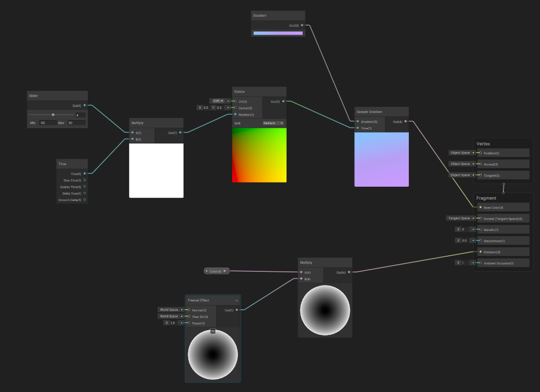Open the World Space dropdown for View Dir(3)
The width and height of the screenshot is (540, 392).
tap(169, 316)
